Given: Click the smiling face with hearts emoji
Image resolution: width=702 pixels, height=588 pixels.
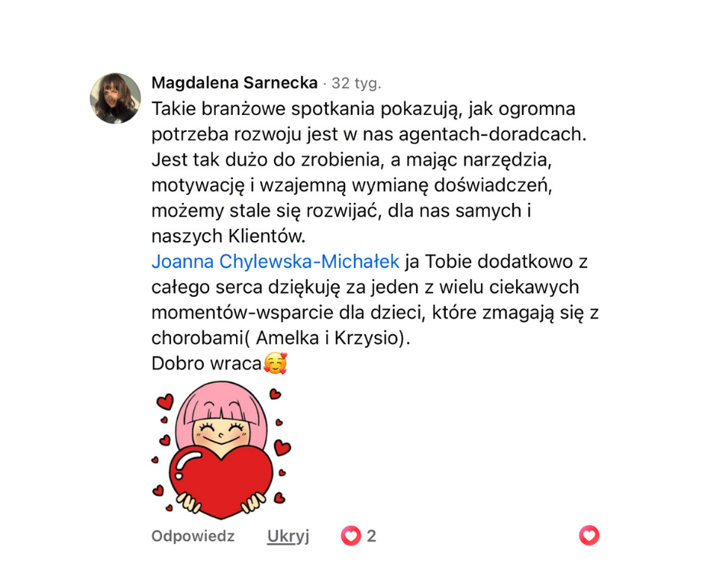Looking at the screenshot, I should 276,363.
